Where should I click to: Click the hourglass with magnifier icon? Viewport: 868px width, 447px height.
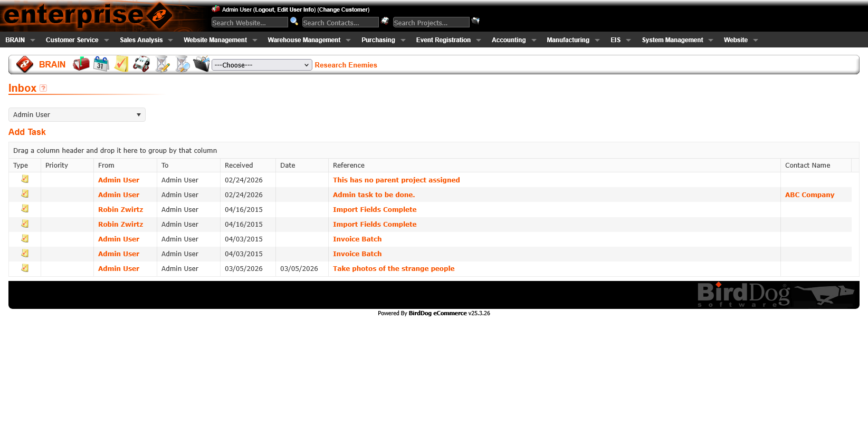(182, 64)
